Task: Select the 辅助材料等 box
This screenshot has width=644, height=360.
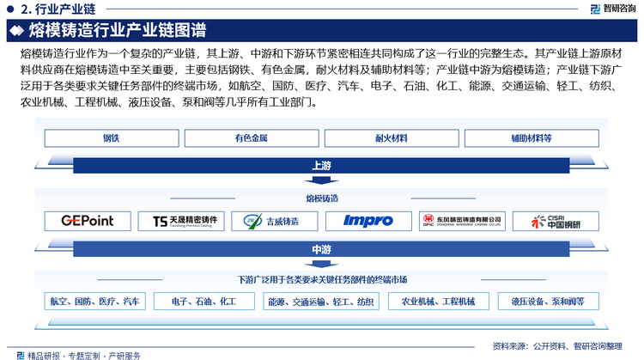Action: click(x=532, y=138)
